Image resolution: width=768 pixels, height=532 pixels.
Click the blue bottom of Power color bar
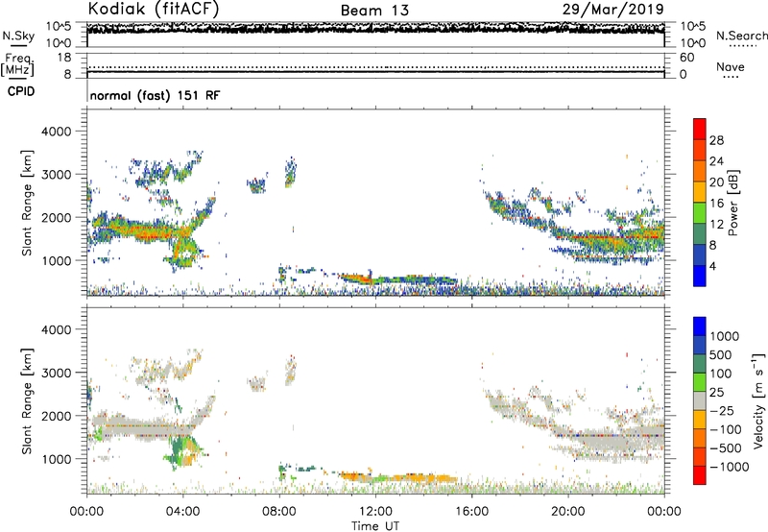(x=700, y=276)
